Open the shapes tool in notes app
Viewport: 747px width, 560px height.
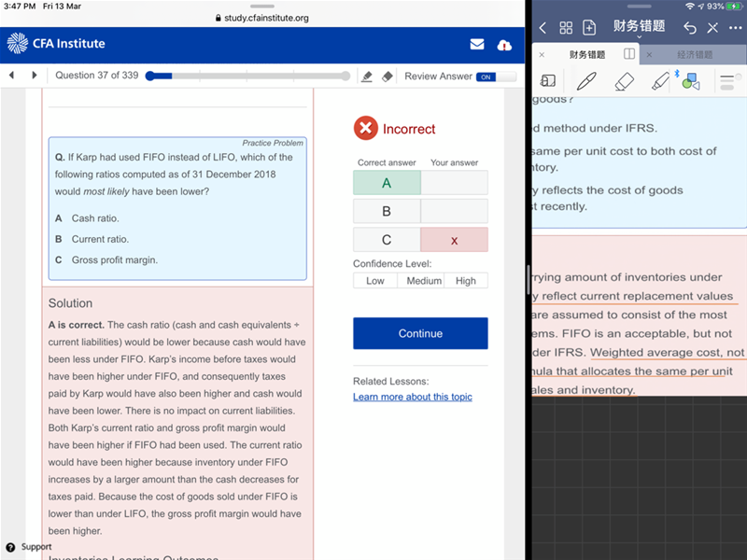690,81
